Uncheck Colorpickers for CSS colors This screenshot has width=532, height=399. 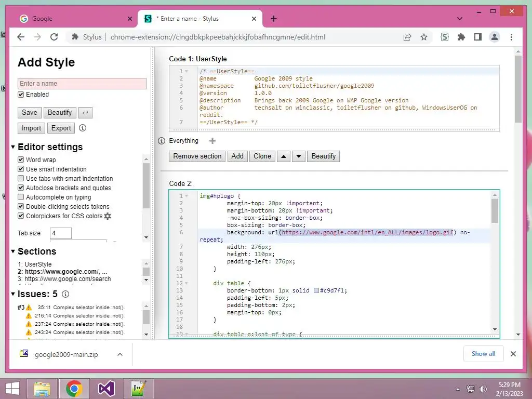point(21,216)
